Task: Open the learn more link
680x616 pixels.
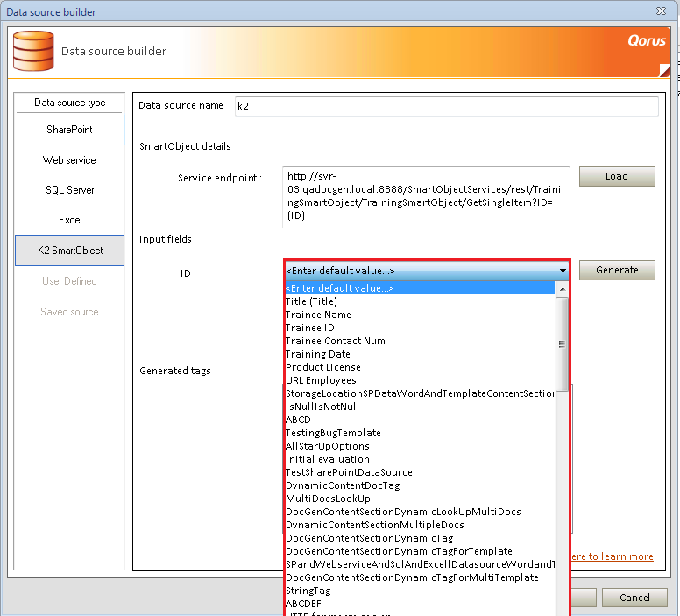Action: tap(612, 556)
